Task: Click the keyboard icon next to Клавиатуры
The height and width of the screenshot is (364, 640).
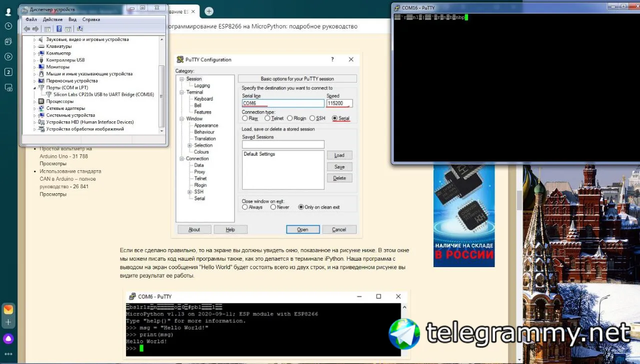Action: click(41, 46)
